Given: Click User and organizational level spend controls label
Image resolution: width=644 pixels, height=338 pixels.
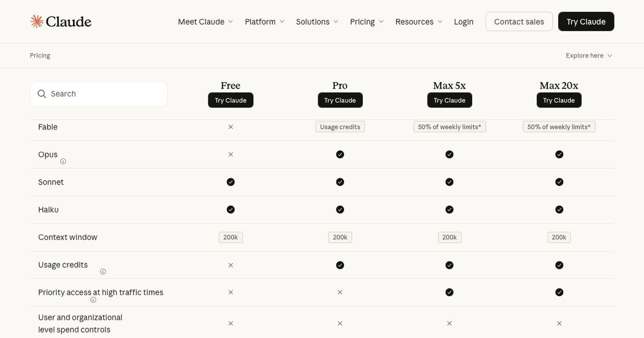Looking at the screenshot, I should click(80, 324).
